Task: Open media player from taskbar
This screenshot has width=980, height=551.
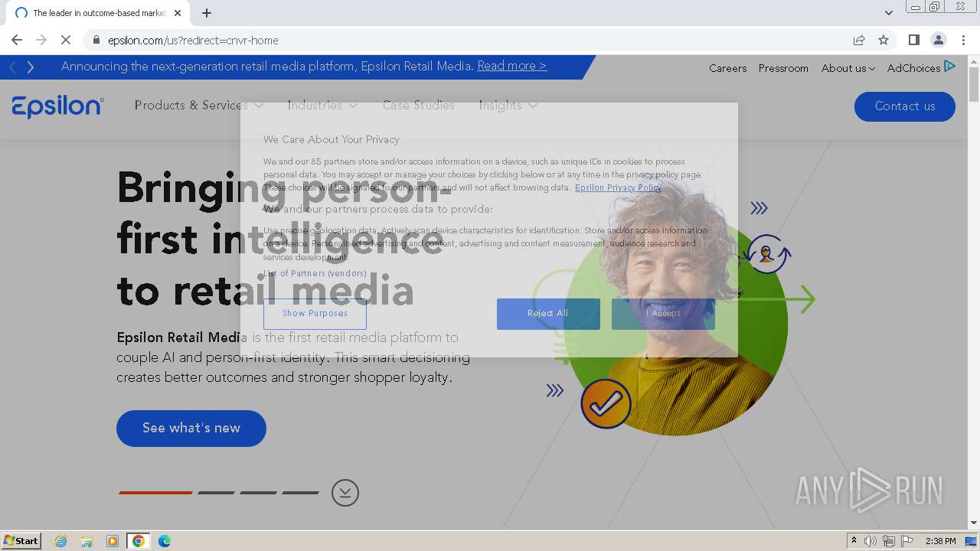Action: [113, 541]
